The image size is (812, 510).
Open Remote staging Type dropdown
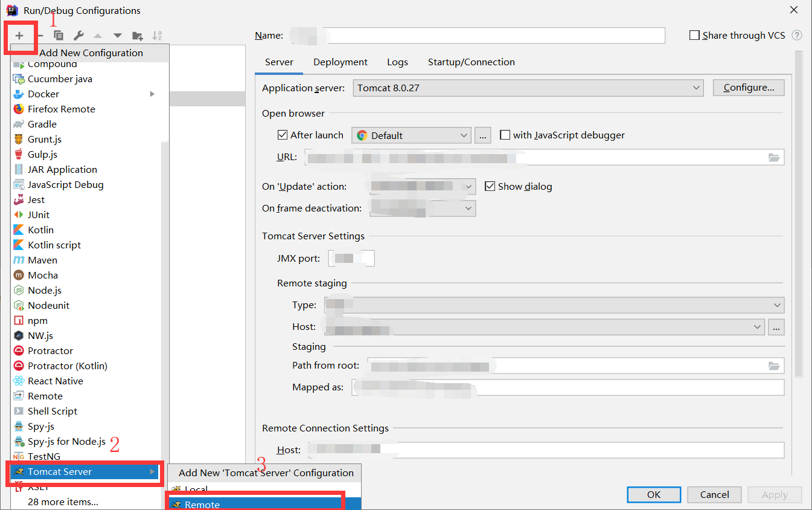tap(554, 305)
